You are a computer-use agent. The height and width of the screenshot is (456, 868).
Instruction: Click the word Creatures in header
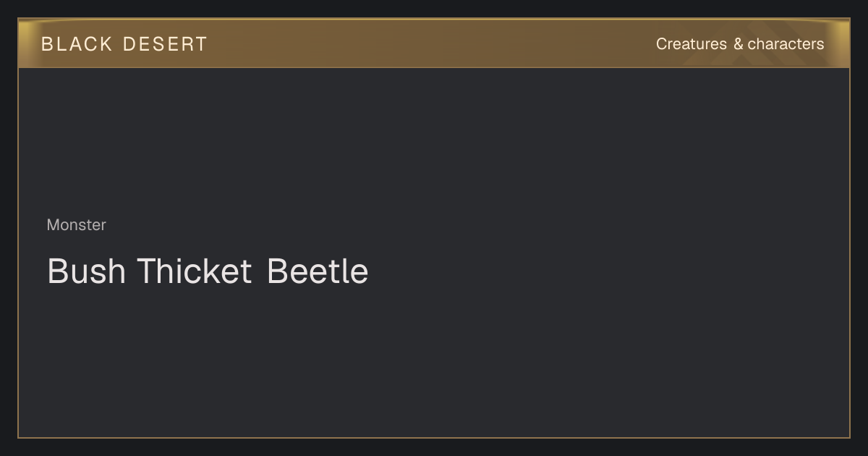(691, 44)
